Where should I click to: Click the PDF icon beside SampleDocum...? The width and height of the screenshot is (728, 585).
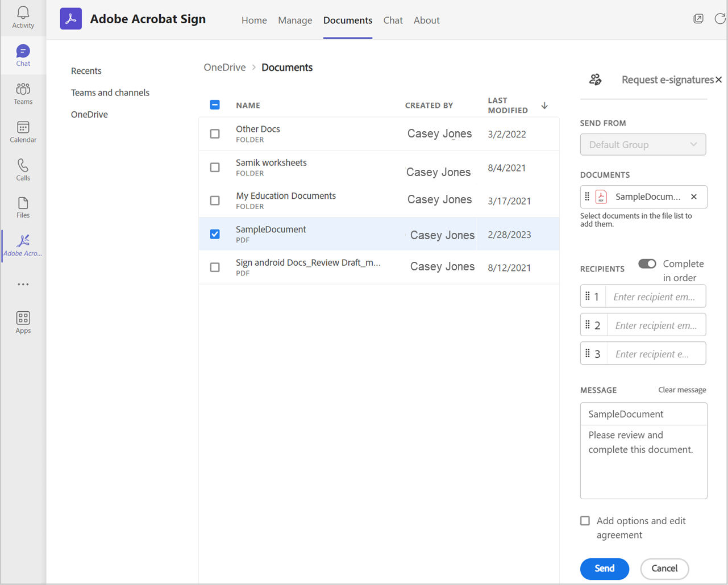[601, 197]
